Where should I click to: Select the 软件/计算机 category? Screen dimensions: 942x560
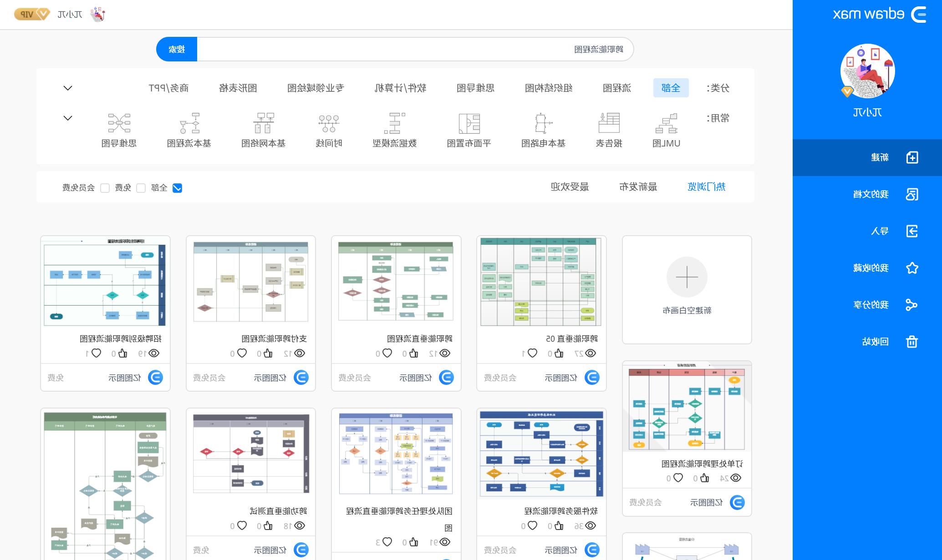pyautogui.click(x=400, y=88)
